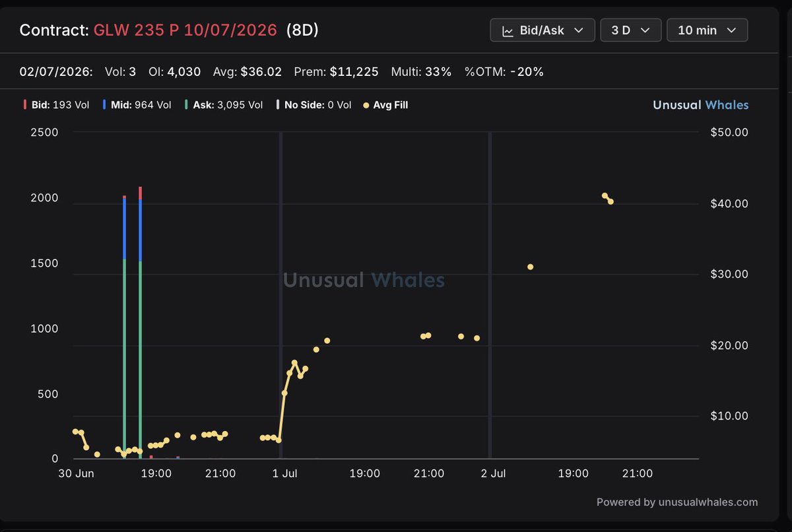
Task: Click the 30 Jun x-axis label
Action: click(x=75, y=473)
